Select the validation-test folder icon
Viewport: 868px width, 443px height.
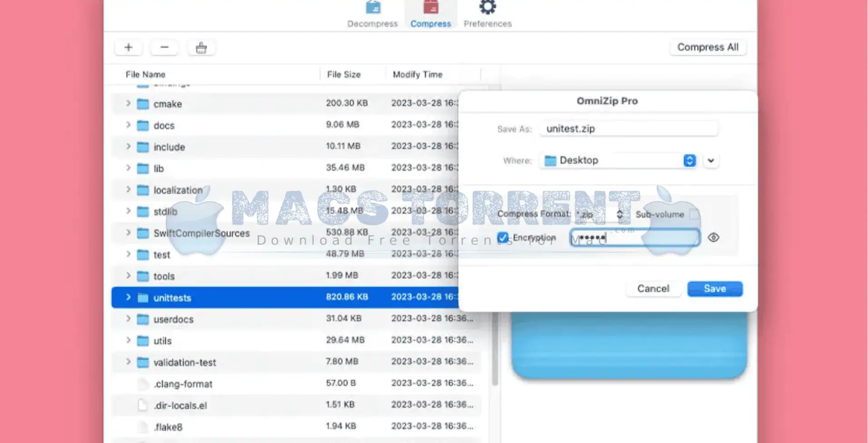[143, 362]
